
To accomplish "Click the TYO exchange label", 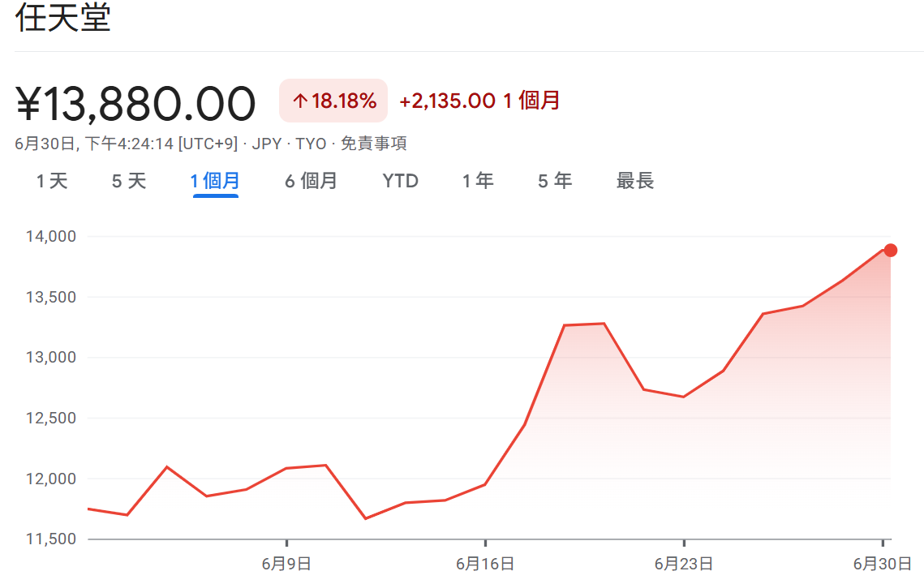I will [x=310, y=144].
